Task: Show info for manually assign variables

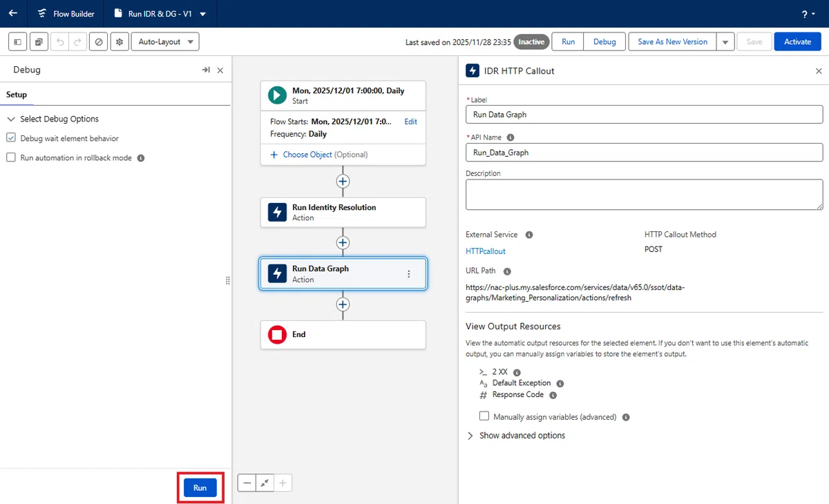Action: click(x=625, y=418)
